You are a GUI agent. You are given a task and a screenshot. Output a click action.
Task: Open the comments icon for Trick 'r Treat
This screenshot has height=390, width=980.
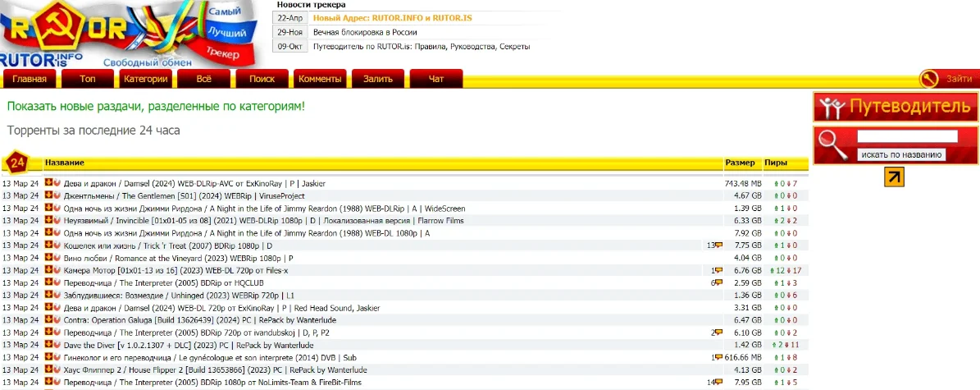coord(719,245)
